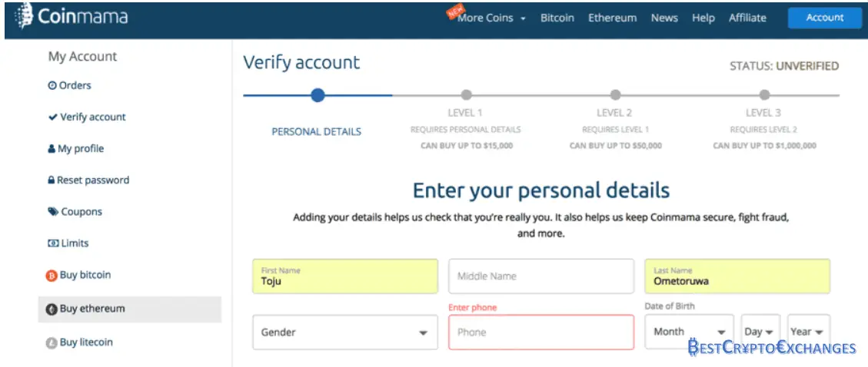Image resolution: width=868 pixels, height=367 pixels.
Task: Open the Gender dropdown
Action: (x=344, y=332)
